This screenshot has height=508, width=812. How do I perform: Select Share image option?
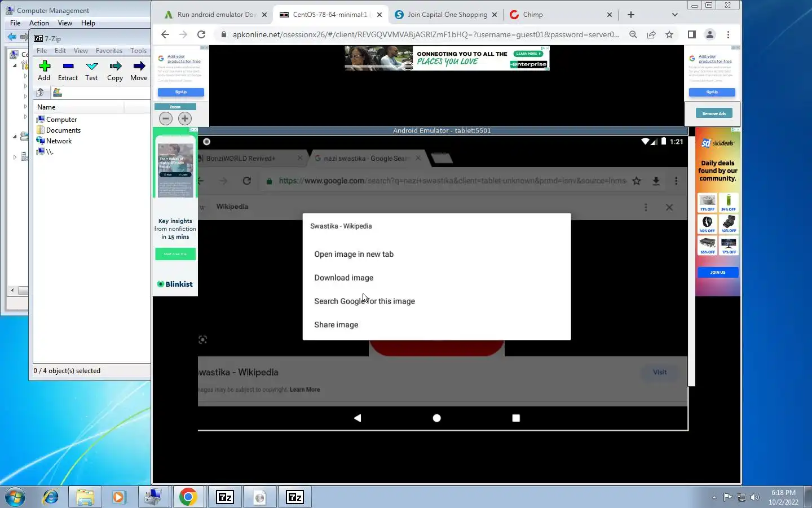436,325
